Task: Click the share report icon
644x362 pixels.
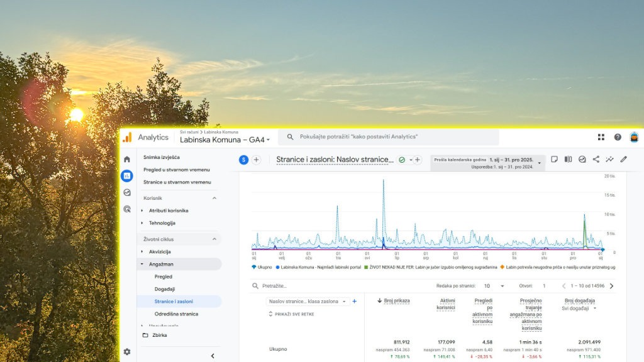Action: [596, 160]
